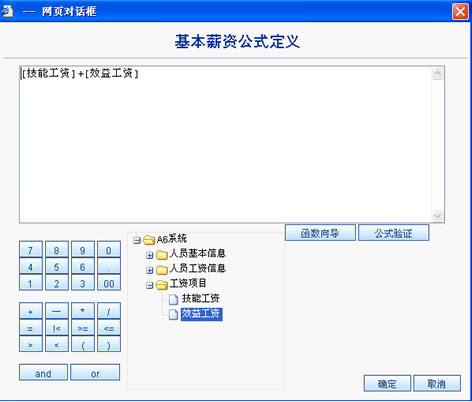Collapse the 工资项目 tree node
Viewport: 472px width, 402px height.
[150, 285]
